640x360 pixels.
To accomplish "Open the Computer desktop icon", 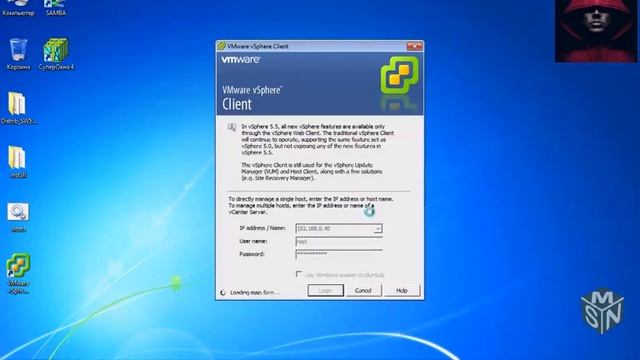I will pos(18,8).
